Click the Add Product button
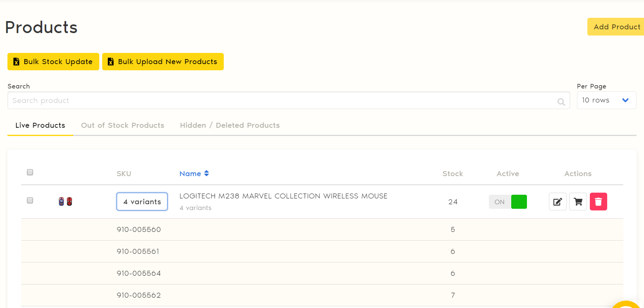The height and width of the screenshot is (308, 644). coord(616,27)
